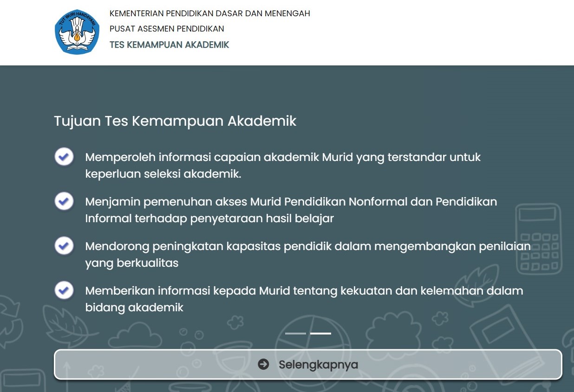Click the arrow icon in the Selengkapnya button
This screenshot has height=392, width=574.
(x=263, y=365)
